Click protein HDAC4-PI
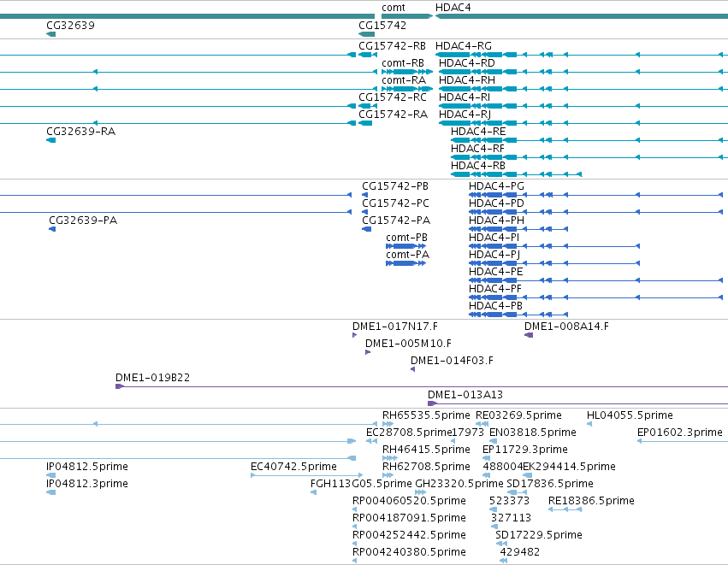728x565 pixels. click(494, 238)
